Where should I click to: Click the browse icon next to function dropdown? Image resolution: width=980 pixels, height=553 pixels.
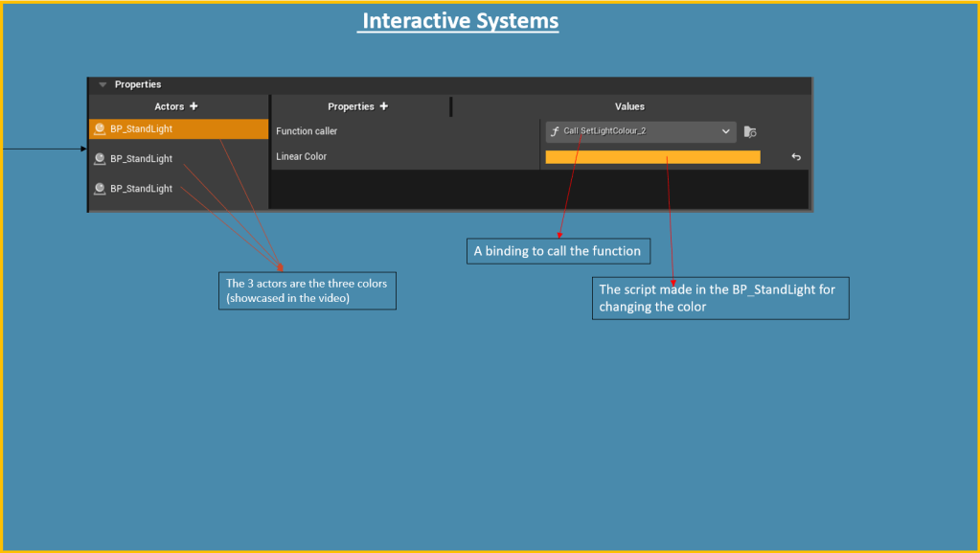(x=750, y=131)
